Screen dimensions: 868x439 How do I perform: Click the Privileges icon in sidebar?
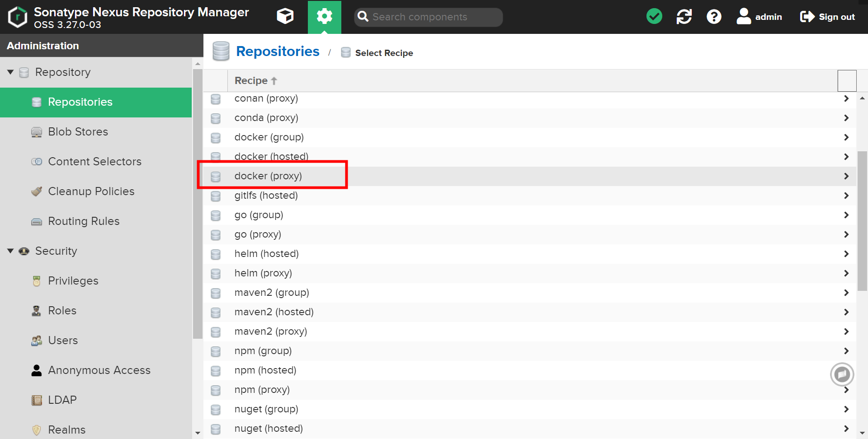[x=36, y=280]
